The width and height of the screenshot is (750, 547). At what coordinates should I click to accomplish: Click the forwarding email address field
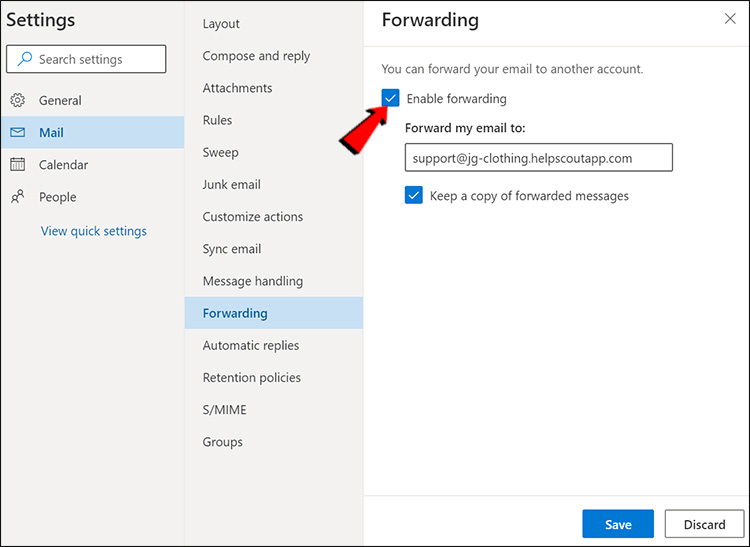click(x=538, y=158)
